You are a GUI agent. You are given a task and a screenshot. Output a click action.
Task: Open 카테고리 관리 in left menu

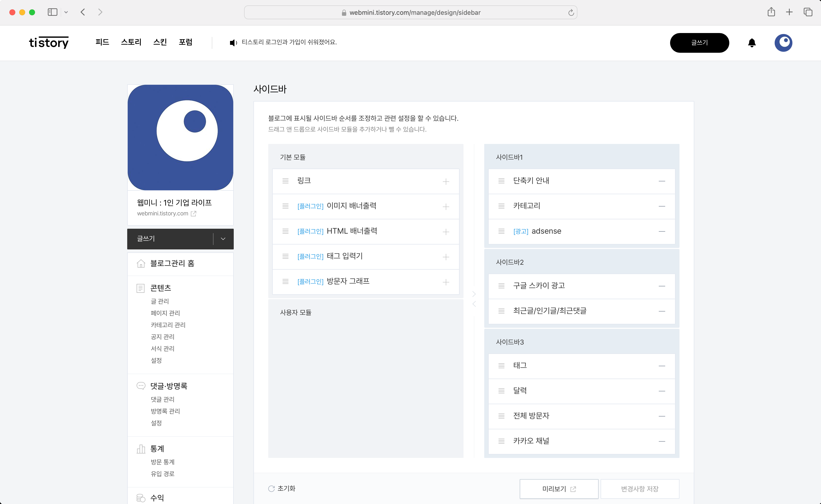168,325
